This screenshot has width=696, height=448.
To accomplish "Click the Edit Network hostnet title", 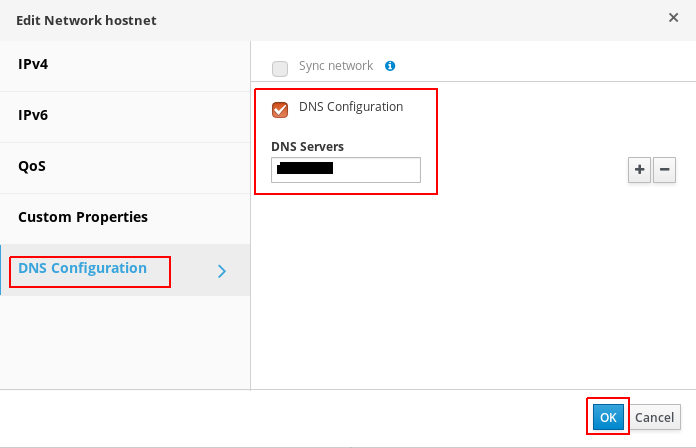I will [86, 20].
